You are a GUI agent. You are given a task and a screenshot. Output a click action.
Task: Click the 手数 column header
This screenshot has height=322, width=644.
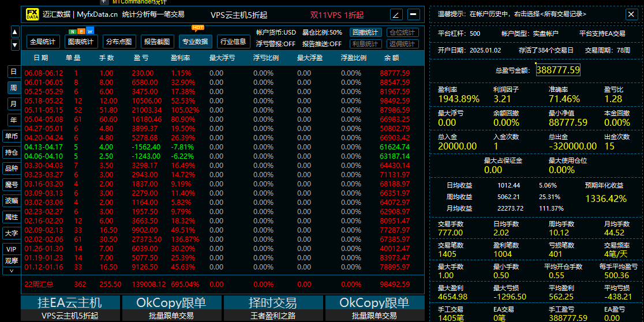coord(107,58)
